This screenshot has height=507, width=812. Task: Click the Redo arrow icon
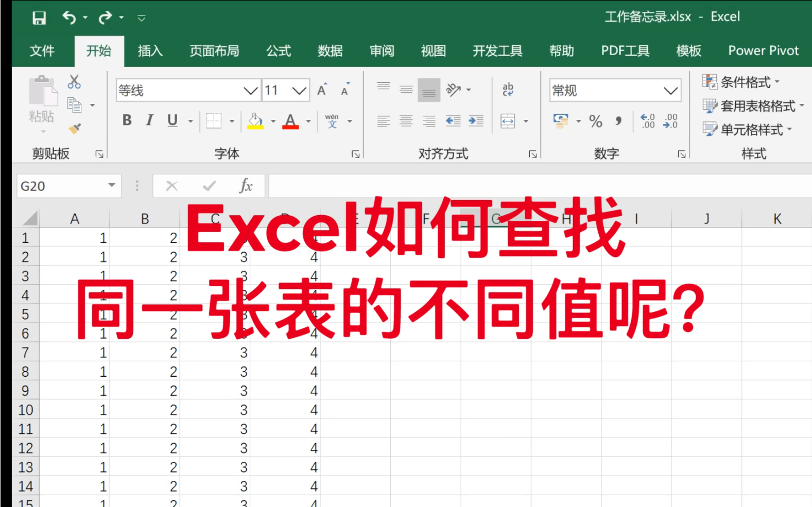click(x=105, y=18)
